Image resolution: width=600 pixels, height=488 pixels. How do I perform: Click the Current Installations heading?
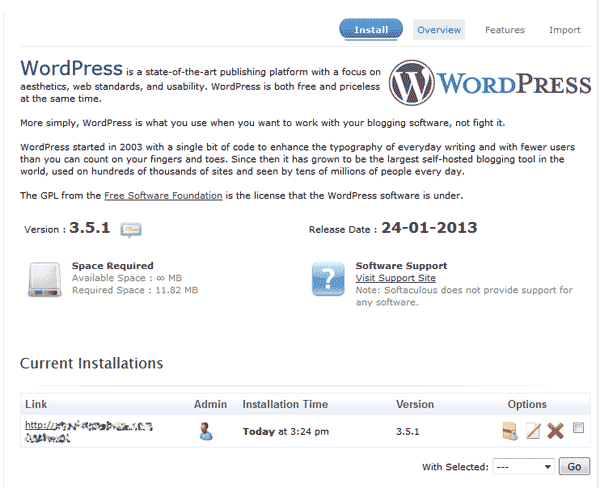pos(91,363)
